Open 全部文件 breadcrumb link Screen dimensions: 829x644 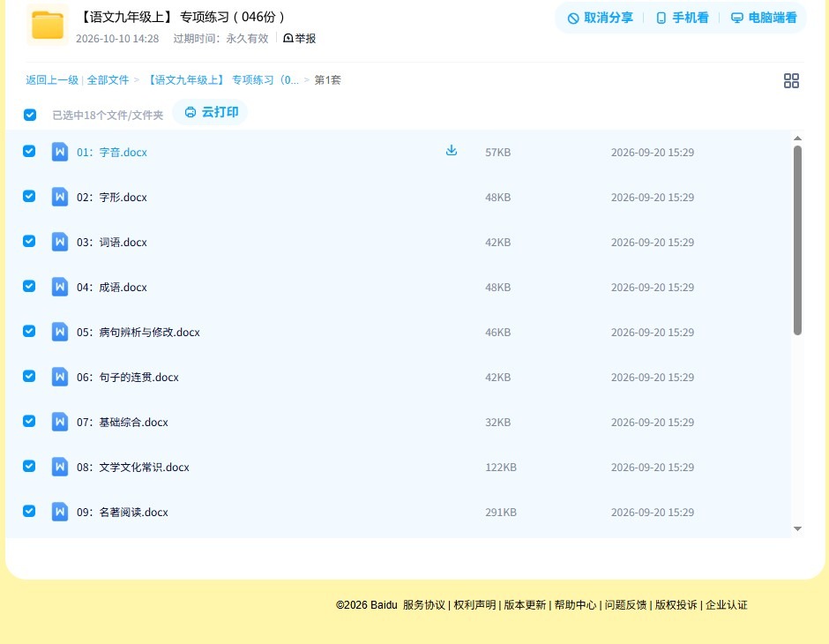(x=108, y=80)
